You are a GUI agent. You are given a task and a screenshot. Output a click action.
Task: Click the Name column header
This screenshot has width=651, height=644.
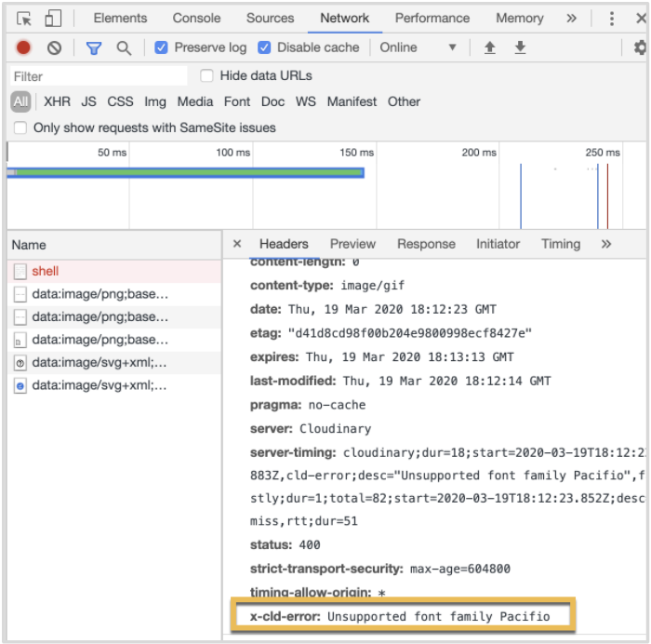[x=114, y=245]
